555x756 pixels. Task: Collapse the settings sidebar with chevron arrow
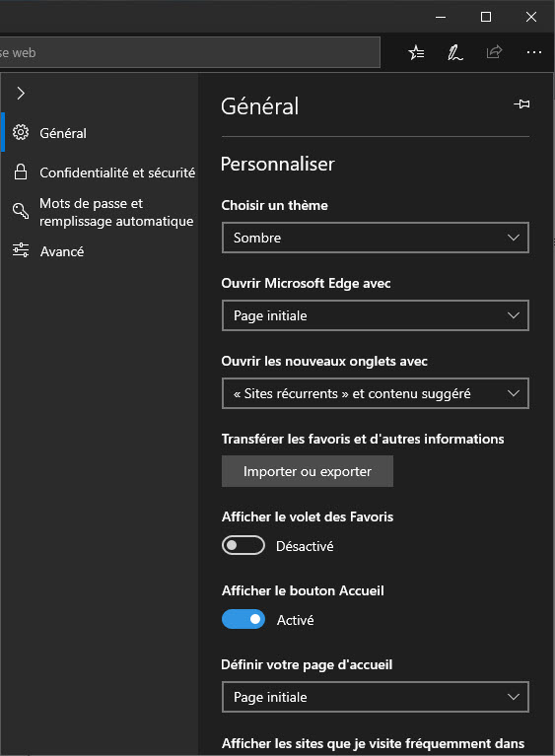pos(21,93)
